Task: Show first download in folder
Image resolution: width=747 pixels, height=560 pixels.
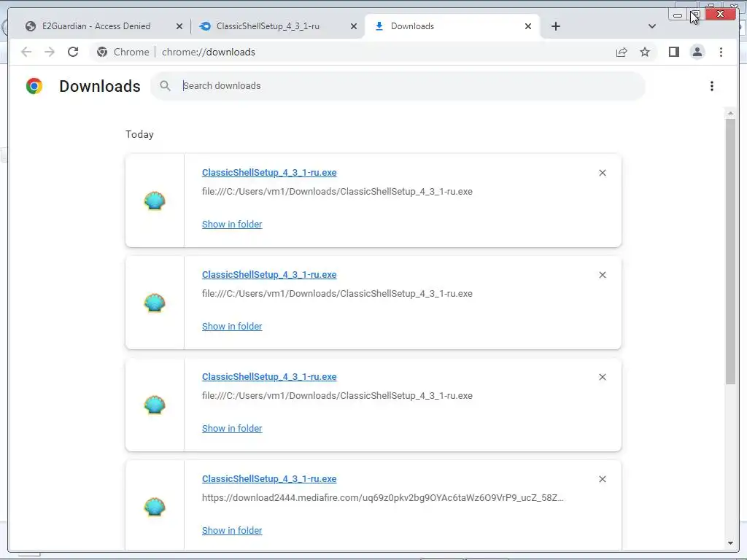Action: click(x=232, y=225)
